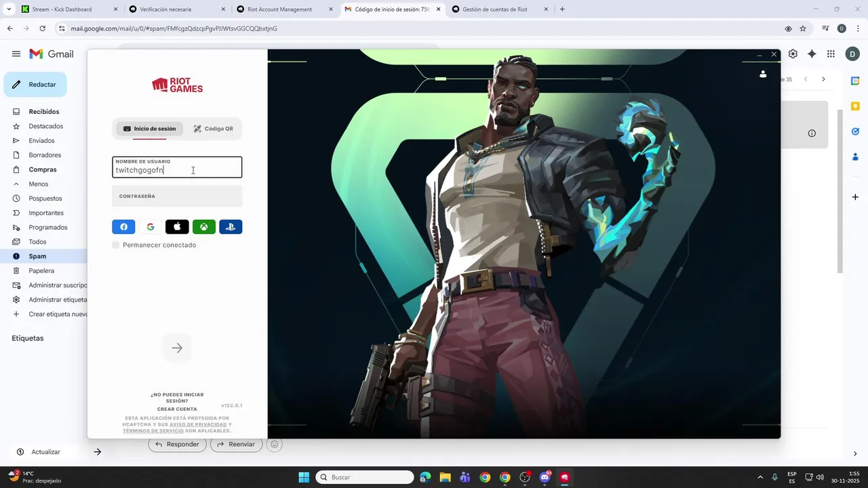Sign in with PlayStation in Riot client
This screenshot has width=868, height=488.
click(231, 227)
